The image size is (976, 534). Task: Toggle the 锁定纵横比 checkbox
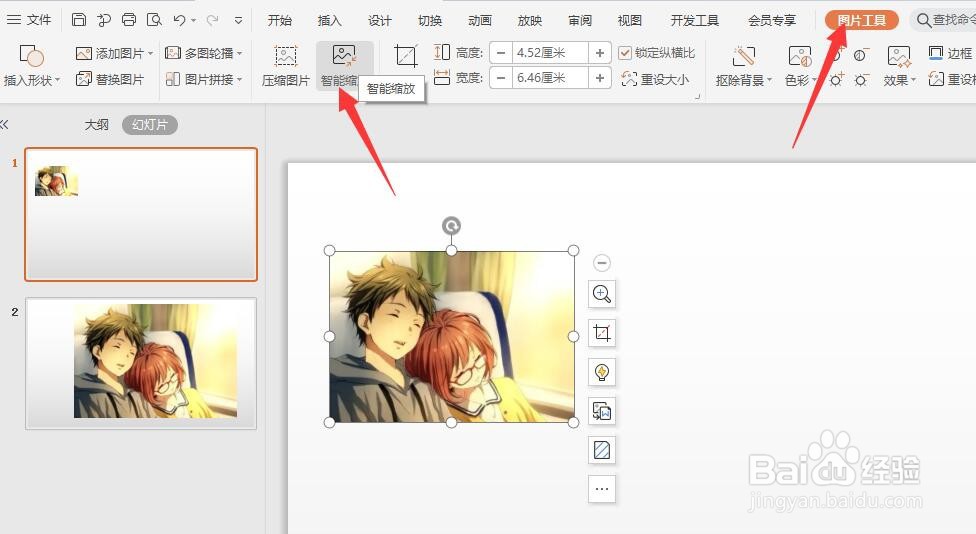(x=625, y=53)
